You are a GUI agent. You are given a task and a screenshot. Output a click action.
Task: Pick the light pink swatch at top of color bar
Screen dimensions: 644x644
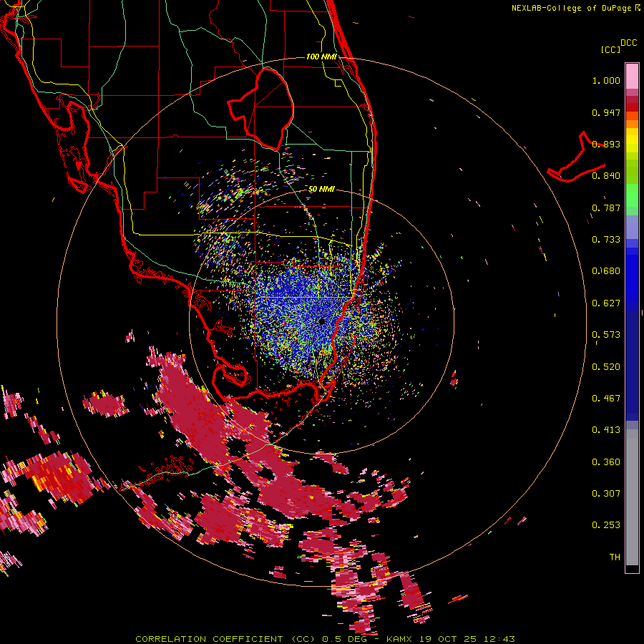click(632, 76)
